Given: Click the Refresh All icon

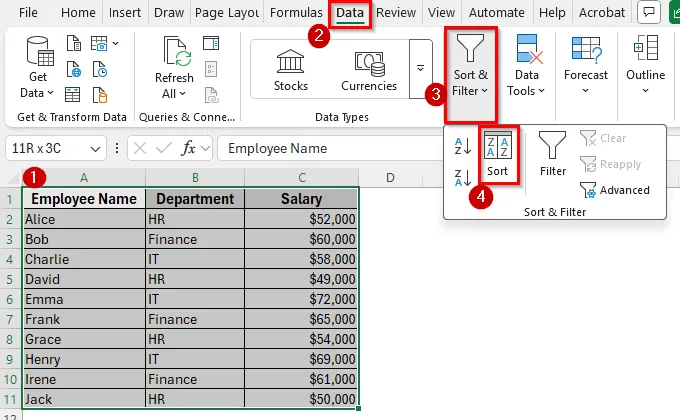Looking at the screenshot, I should click(x=177, y=51).
